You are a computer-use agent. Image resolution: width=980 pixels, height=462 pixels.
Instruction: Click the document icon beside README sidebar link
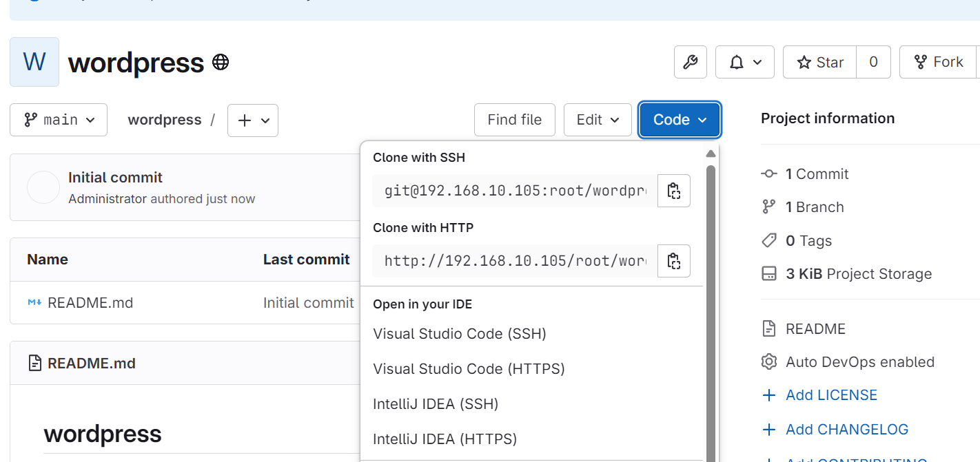(769, 328)
